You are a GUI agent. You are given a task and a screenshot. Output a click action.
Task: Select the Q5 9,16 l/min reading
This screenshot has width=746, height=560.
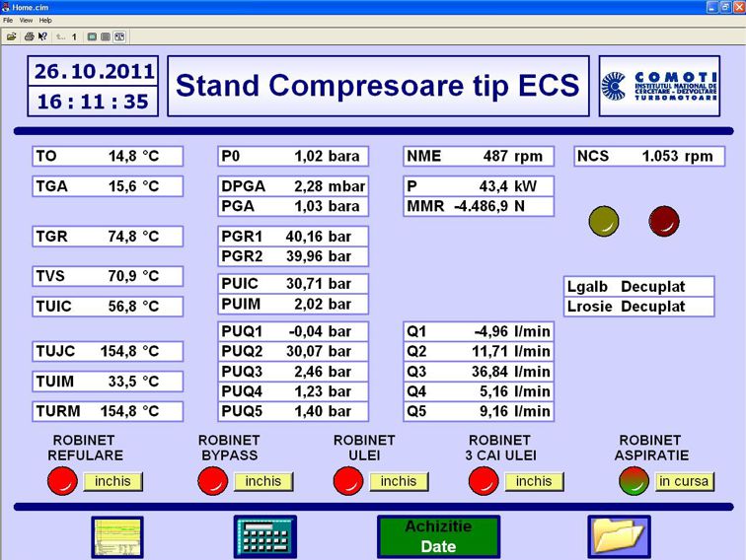(x=479, y=411)
